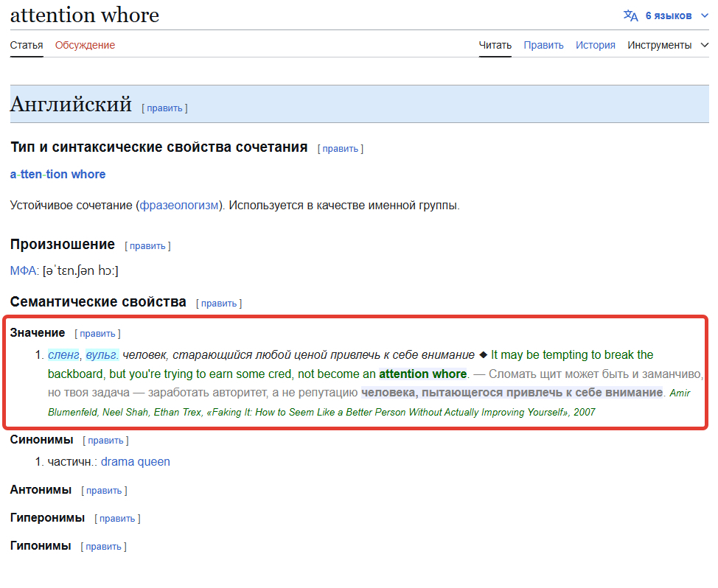
Task: Click the Гипонимы heading text
Action: click(x=41, y=546)
